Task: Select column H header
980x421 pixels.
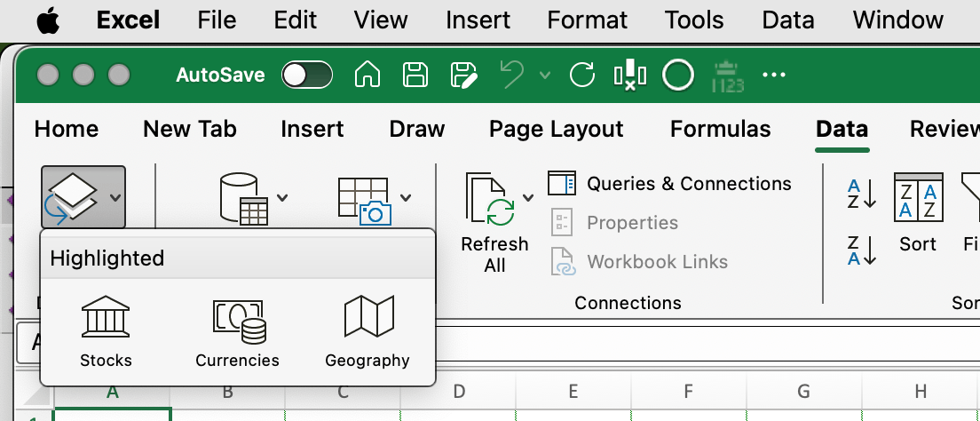Action: (920, 392)
